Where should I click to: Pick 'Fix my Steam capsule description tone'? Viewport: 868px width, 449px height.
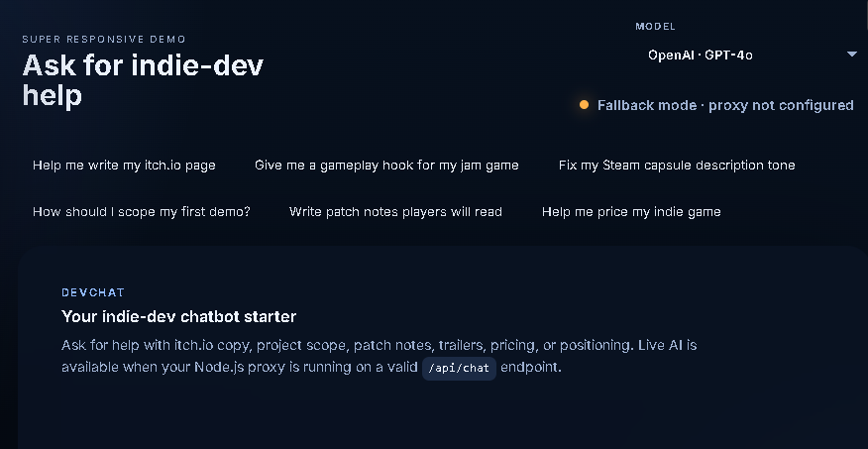pos(677,165)
